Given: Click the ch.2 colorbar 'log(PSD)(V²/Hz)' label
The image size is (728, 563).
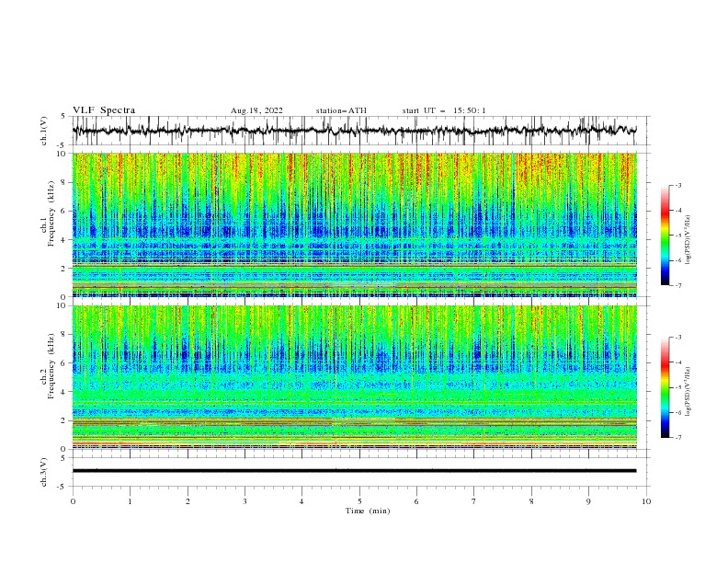Looking at the screenshot, I should pos(688,391).
